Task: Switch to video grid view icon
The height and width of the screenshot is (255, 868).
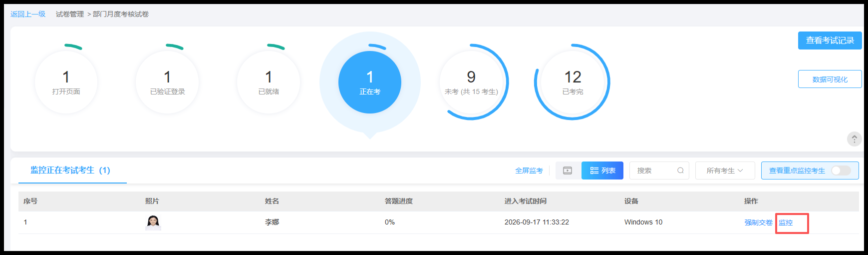Action: point(568,170)
